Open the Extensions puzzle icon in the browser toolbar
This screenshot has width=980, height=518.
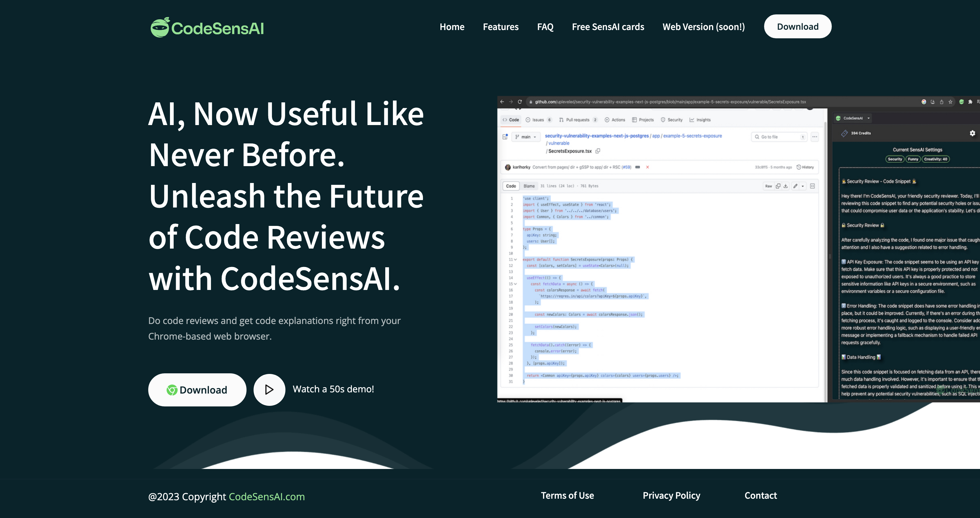pos(970,102)
